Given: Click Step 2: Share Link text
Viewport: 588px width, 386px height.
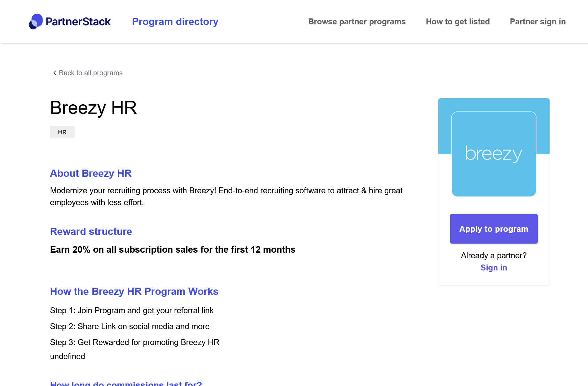Looking at the screenshot, I should pyautogui.click(x=130, y=326).
